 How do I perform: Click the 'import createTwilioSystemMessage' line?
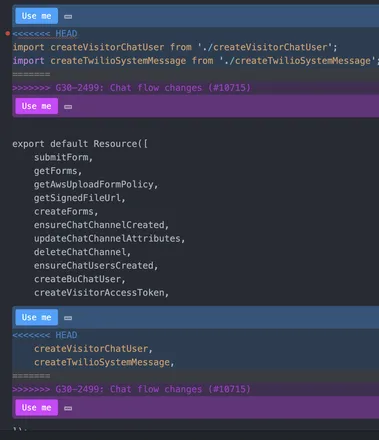pyautogui.click(x=195, y=61)
